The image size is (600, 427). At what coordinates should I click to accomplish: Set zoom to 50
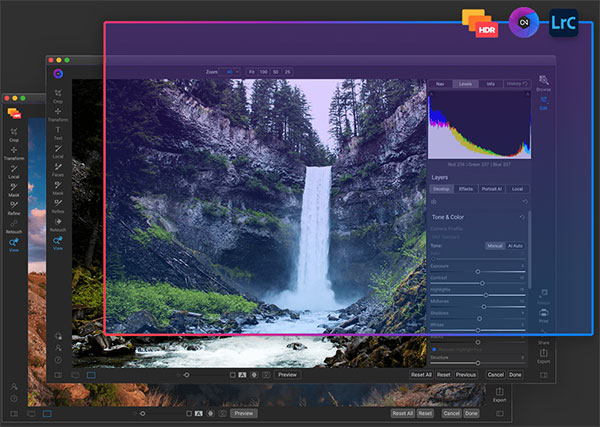[276, 72]
